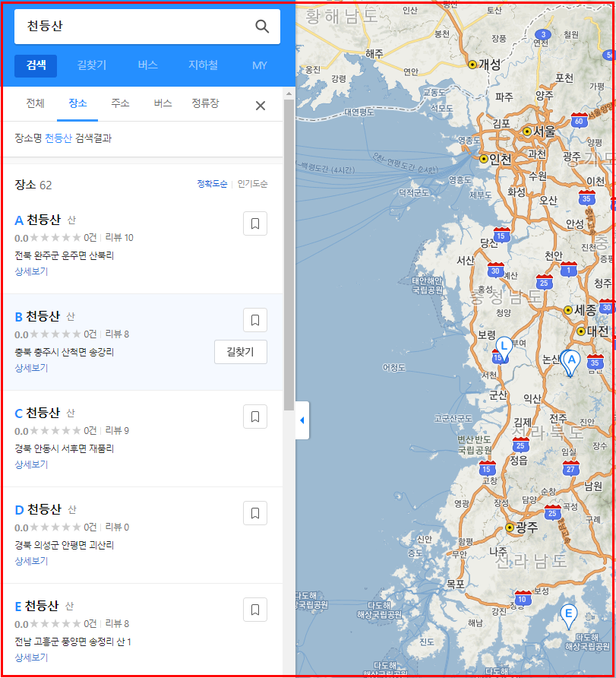Image resolution: width=616 pixels, height=678 pixels.
Task: Save result C 천등산 with bookmark icon
Action: point(255,417)
